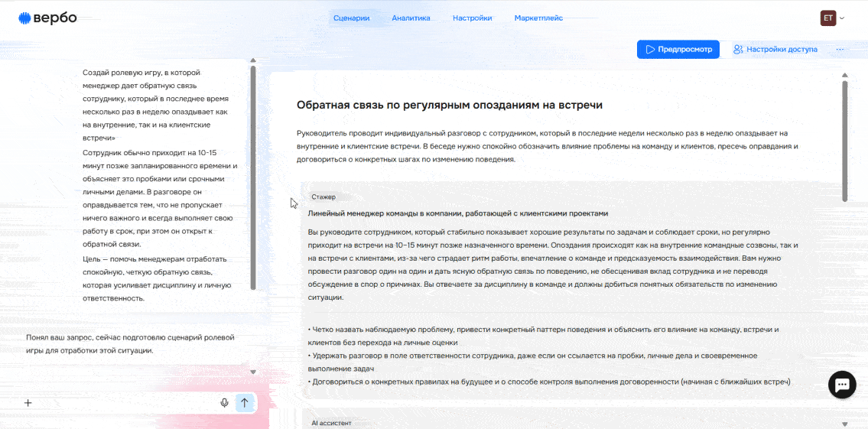The image size is (868, 429).
Task: Click the paragraph Цель — помочь менеджерам
Action: point(158,279)
